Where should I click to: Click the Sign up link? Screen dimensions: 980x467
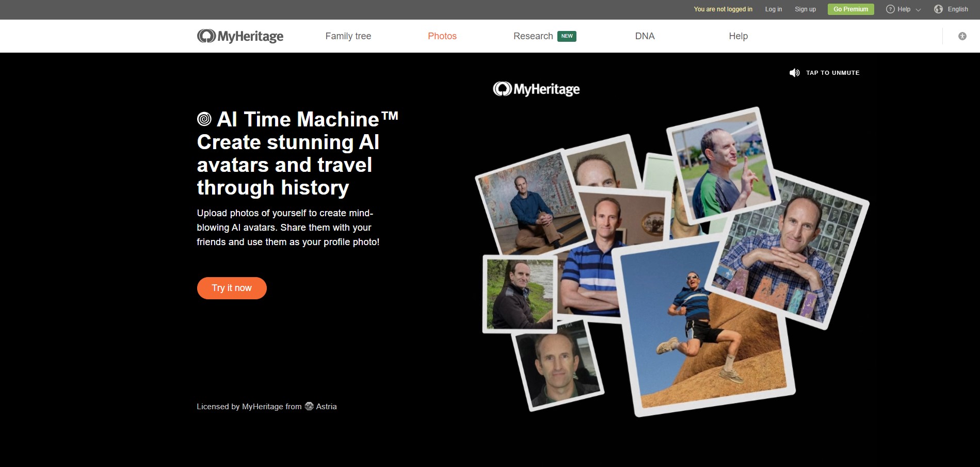pos(805,9)
